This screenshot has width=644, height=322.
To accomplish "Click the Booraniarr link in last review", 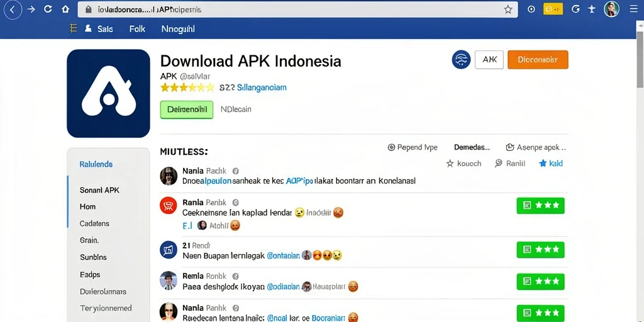I will click(327, 318).
